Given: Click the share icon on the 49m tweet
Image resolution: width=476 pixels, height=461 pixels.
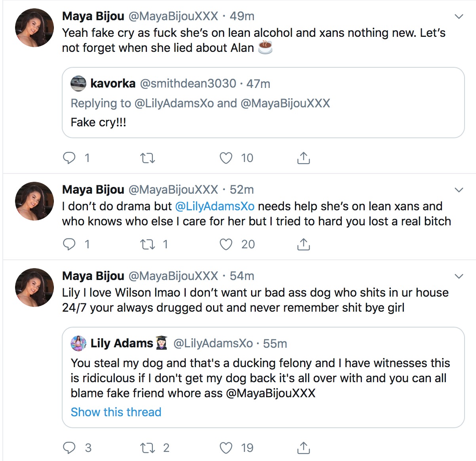Looking at the screenshot, I should 303,158.
